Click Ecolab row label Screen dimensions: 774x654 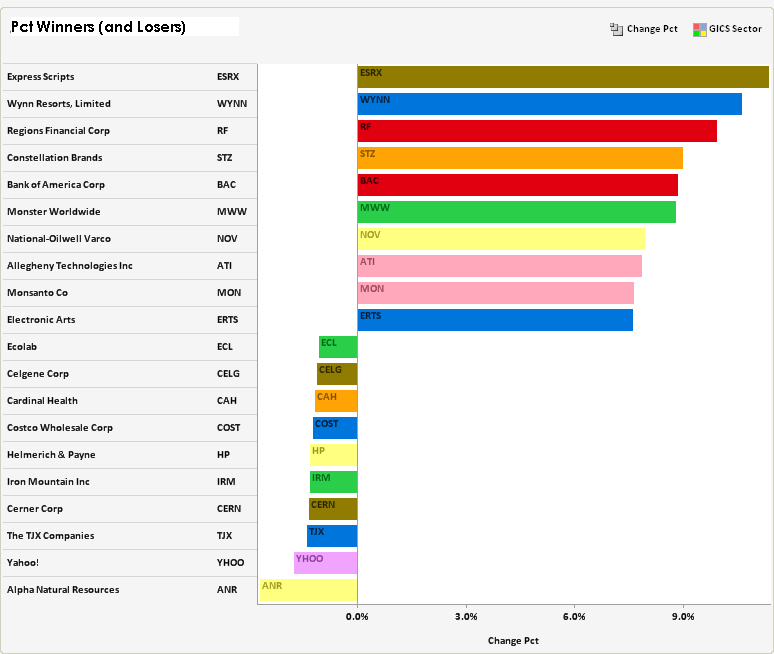tap(22, 347)
